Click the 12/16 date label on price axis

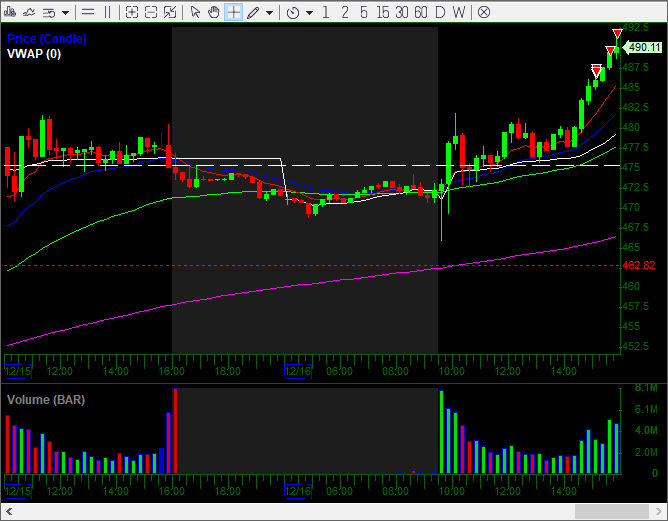coord(298,371)
